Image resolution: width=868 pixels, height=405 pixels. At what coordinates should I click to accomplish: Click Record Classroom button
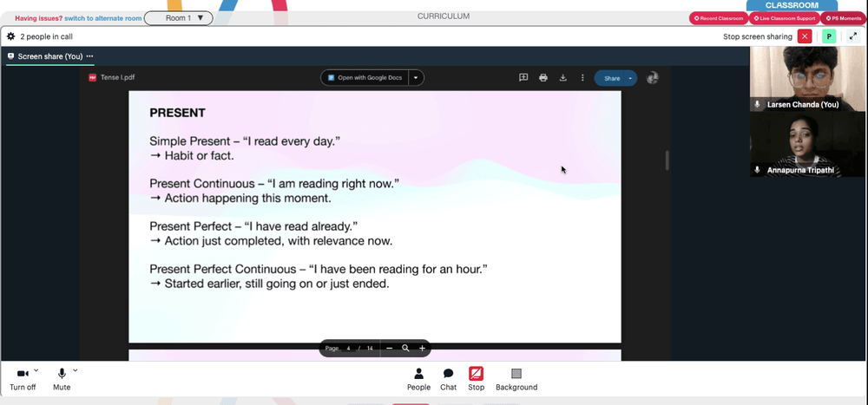point(719,18)
